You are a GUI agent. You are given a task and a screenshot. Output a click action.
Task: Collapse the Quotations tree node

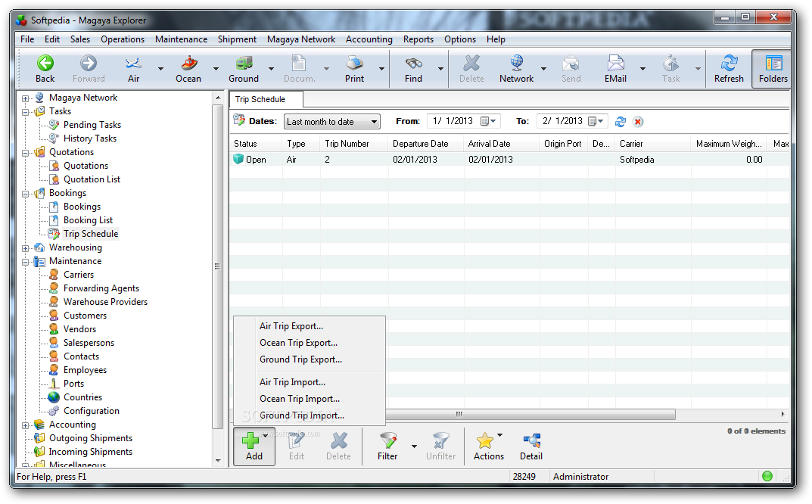(25, 153)
